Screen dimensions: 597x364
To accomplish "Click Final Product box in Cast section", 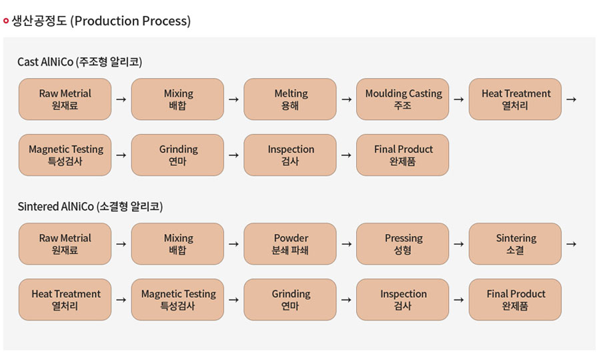I will pos(402,155).
